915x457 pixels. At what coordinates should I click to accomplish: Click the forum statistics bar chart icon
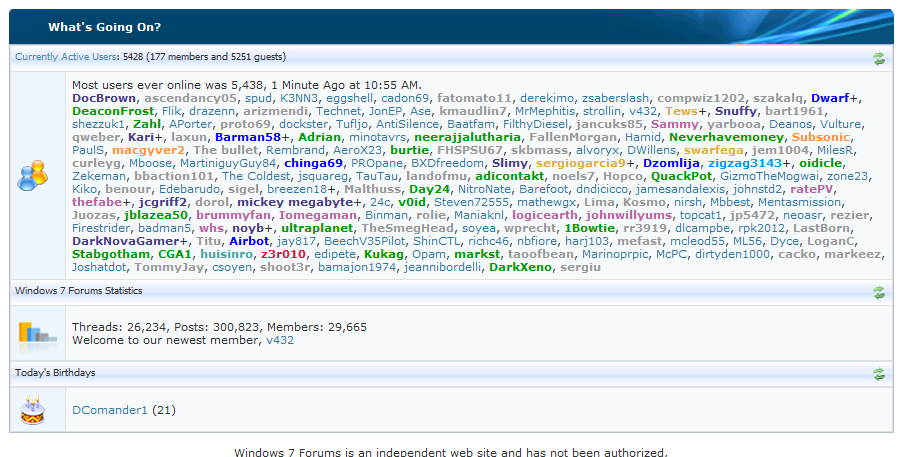coord(37,336)
